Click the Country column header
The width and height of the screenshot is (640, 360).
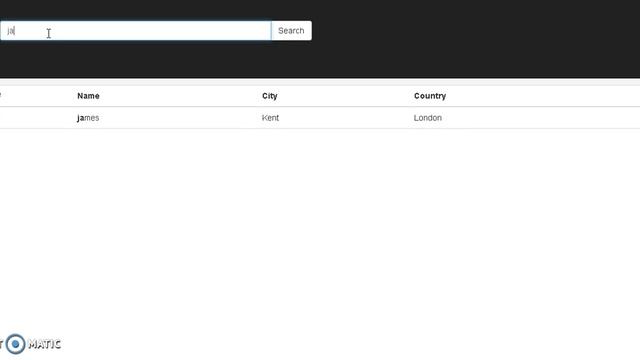[x=430, y=96]
